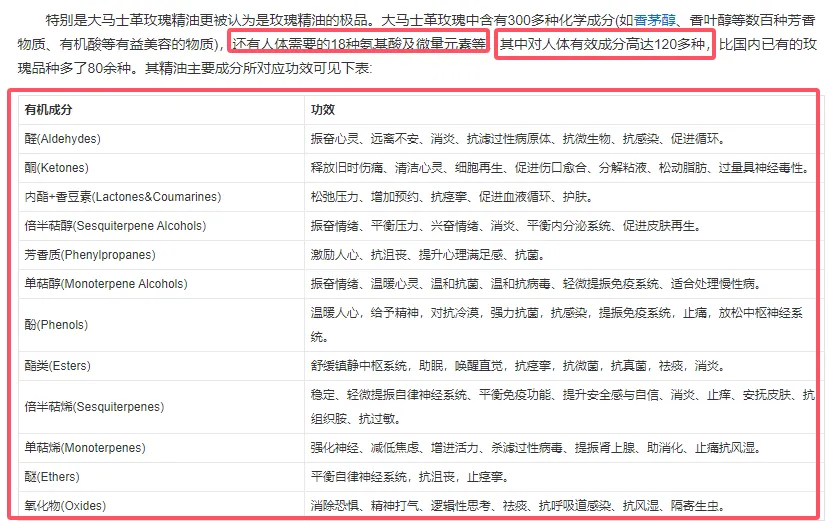The height and width of the screenshot is (521, 833).
Task: Click the Ethers effects text 平衡自律神经系统，抗沮丧，止痉挛
Action: click(x=410, y=477)
